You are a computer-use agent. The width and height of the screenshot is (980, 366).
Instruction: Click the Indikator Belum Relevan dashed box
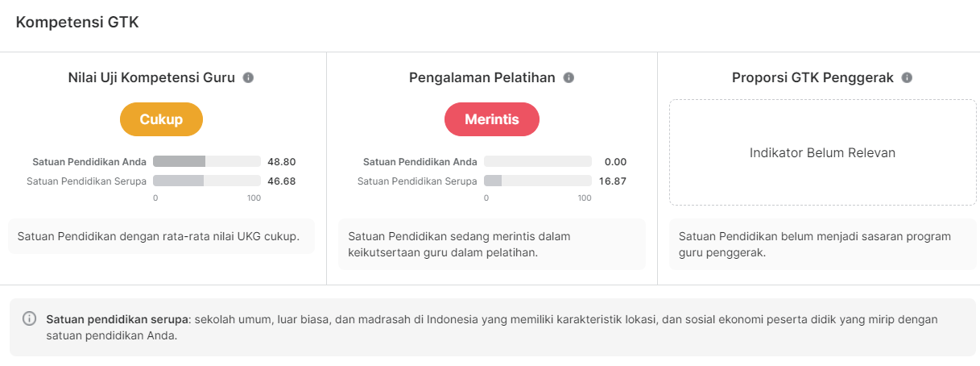[822, 152]
